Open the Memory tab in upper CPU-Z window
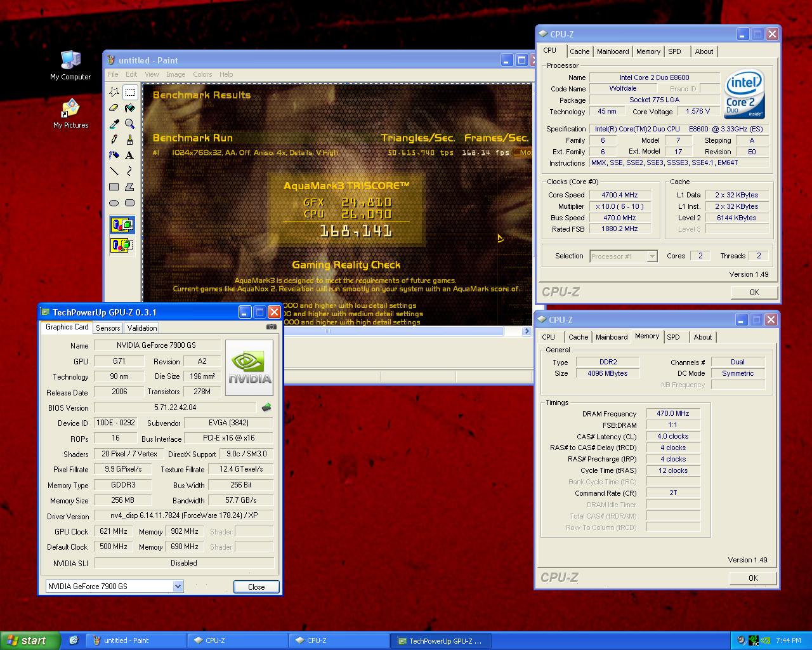The width and height of the screenshot is (812, 650). click(x=648, y=51)
